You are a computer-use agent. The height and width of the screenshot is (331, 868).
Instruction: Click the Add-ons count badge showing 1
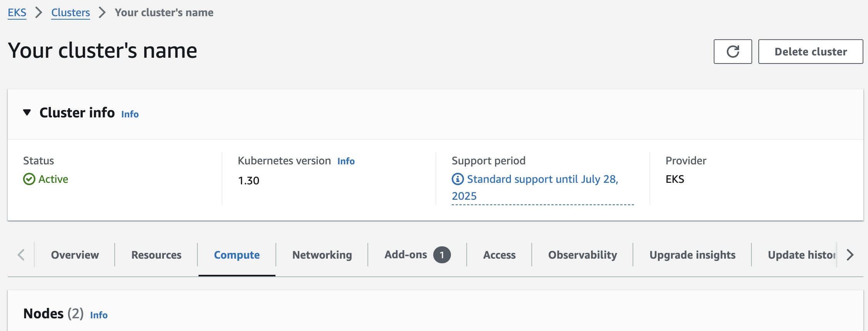click(442, 254)
